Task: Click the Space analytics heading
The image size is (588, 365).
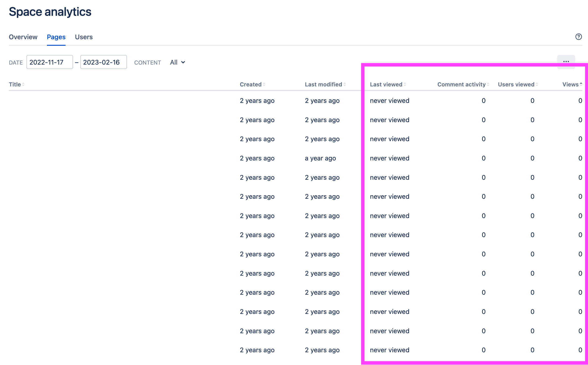Action: pyautogui.click(x=50, y=12)
